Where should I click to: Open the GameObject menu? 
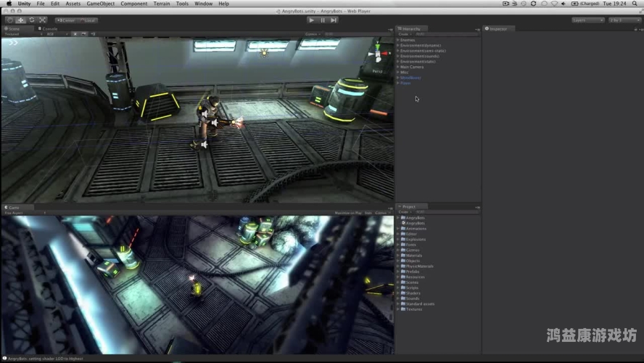101,4
